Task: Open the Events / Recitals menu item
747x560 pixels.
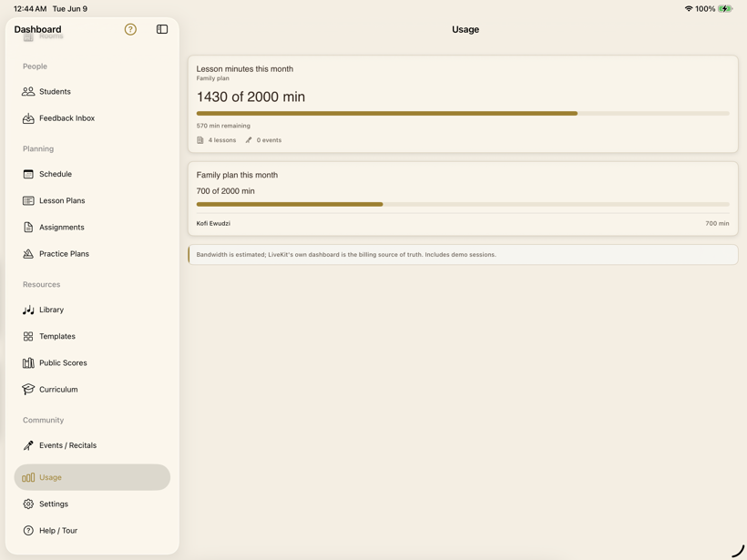Action: 92,445
